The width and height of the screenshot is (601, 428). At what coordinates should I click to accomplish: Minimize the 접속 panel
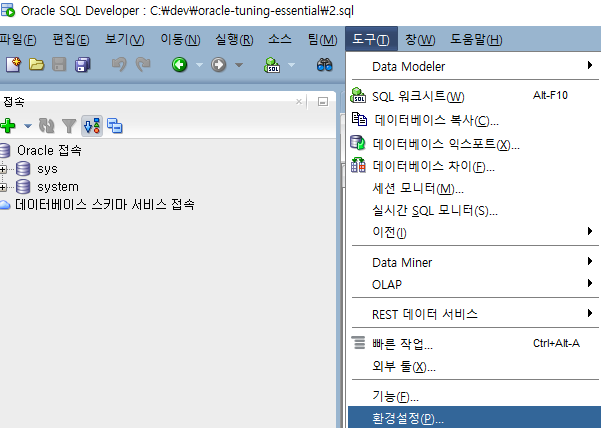pyautogui.click(x=323, y=102)
